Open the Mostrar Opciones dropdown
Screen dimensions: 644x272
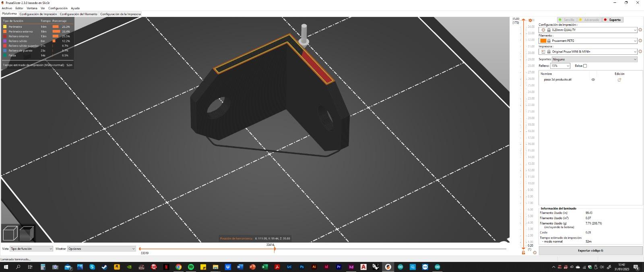tap(101, 249)
